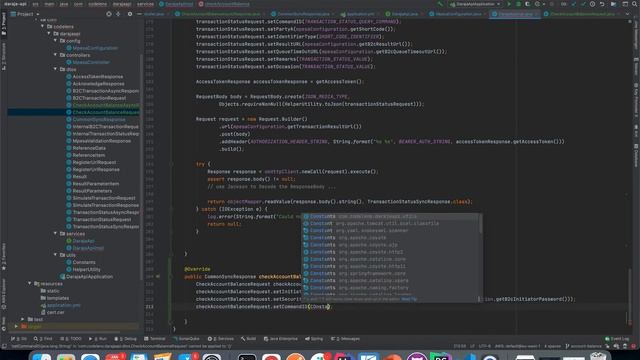Open the Find tool window
This screenshot has width=640, height=360.
[43, 339]
